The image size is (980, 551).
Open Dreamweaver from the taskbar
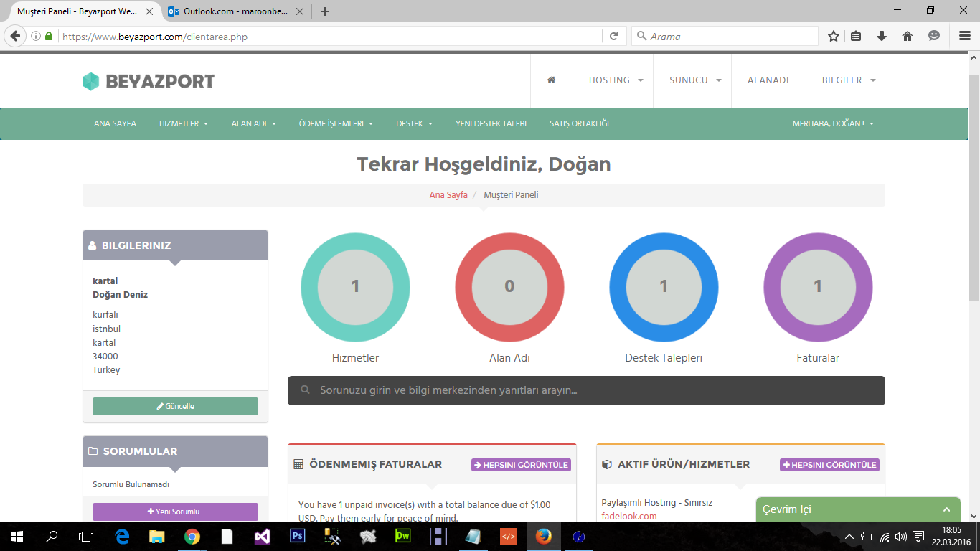(x=402, y=537)
